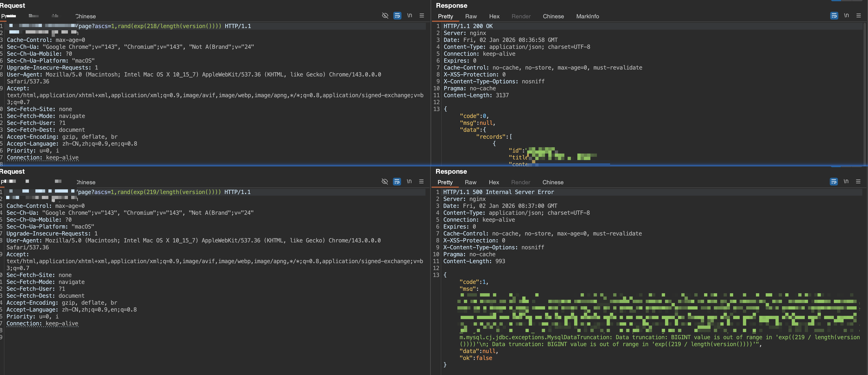Show \n characters in top Response panel
Screen dimensions: 868x375
[x=846, y=15]
